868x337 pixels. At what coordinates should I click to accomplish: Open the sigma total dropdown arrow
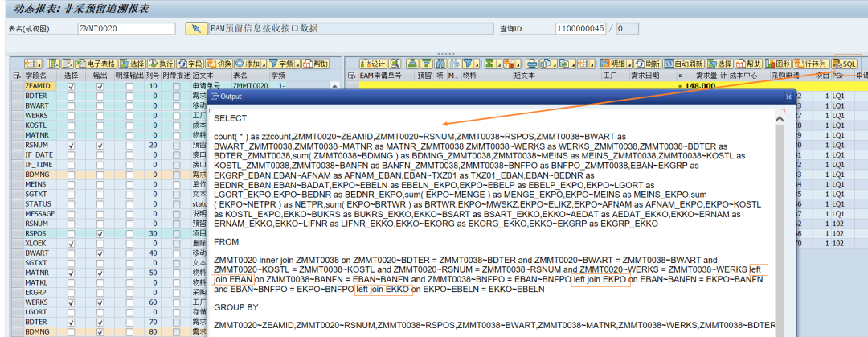point(499,64)
